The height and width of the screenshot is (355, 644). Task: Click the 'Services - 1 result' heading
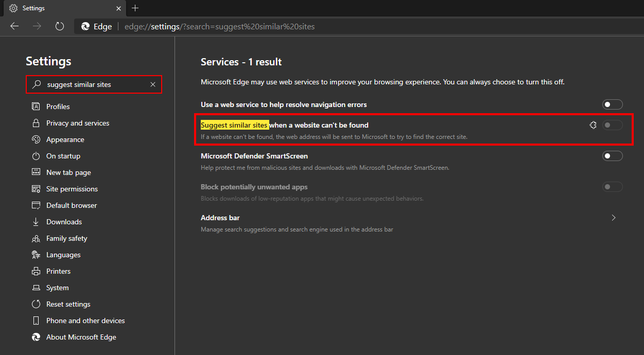241,62
